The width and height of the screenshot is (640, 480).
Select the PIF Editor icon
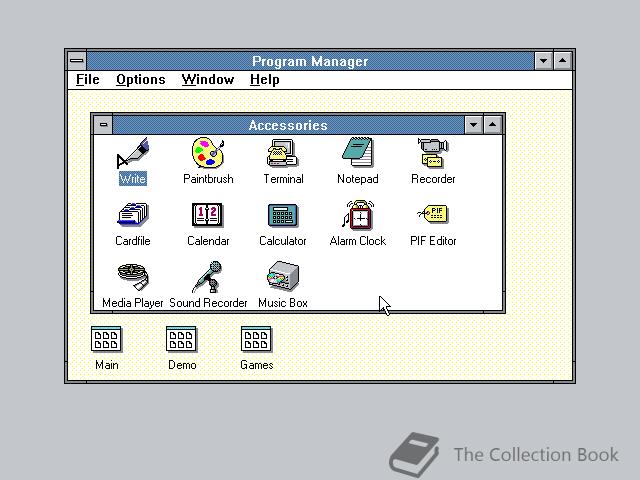coord(433,213)
